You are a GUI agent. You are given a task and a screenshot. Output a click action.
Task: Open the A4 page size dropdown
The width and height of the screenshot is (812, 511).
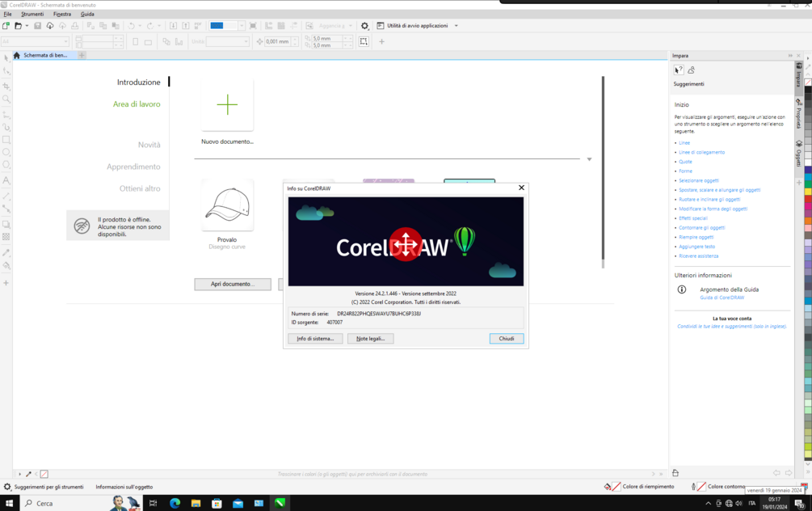[x=65, y=41]
